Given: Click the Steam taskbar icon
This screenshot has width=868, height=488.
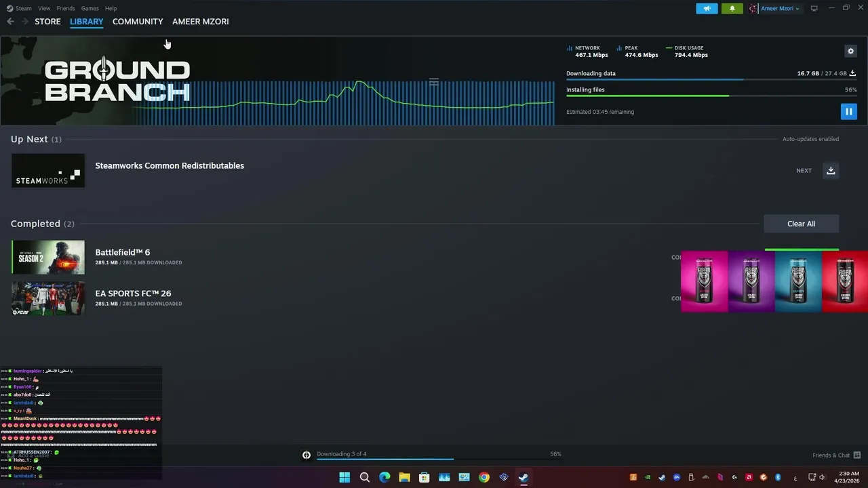Looking at the screenshot, I should (524, 477).
